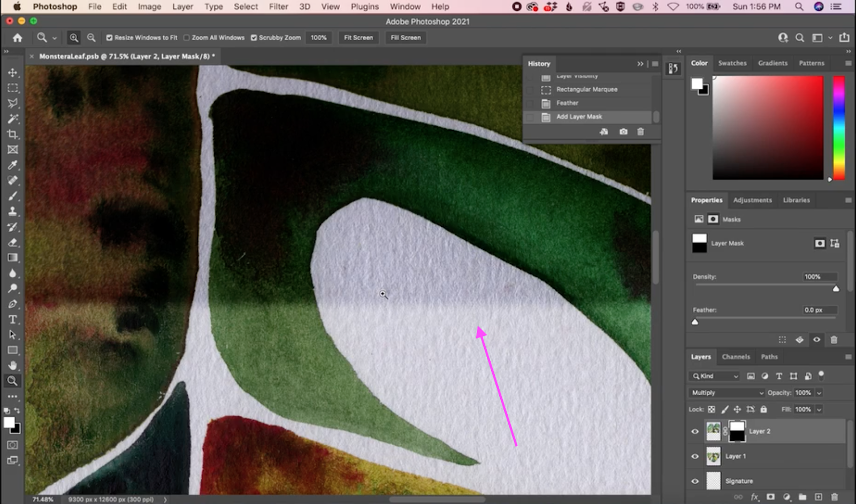The width and height of the screenshot is (856, 504).
Task: Select the Crop tool in the toolbar
Action: click(13, 134)
